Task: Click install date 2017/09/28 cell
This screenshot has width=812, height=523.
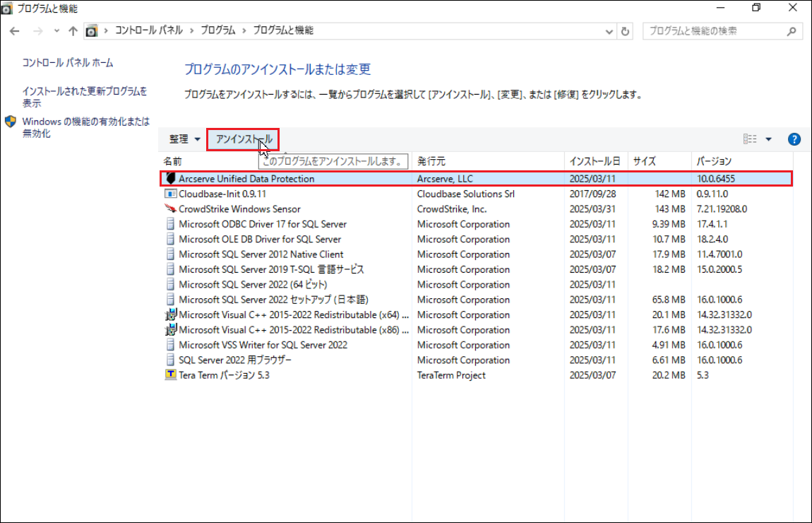Action: point(593,194)
